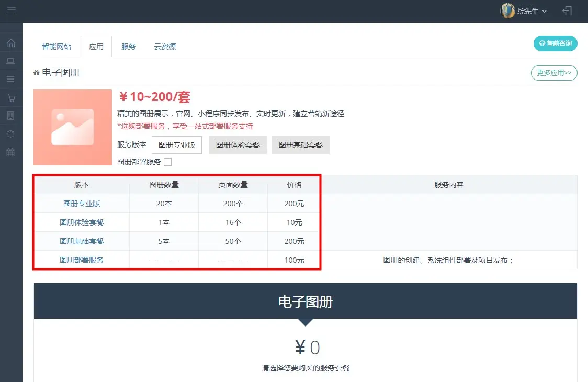Open the 更多应用>> link
The image size is (588, 382).
[554, 73]
